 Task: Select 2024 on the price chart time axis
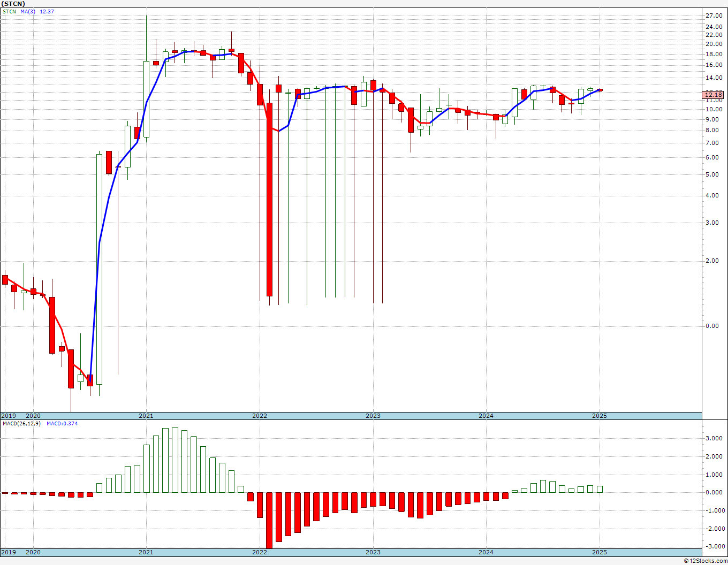(x=486, y=416)
